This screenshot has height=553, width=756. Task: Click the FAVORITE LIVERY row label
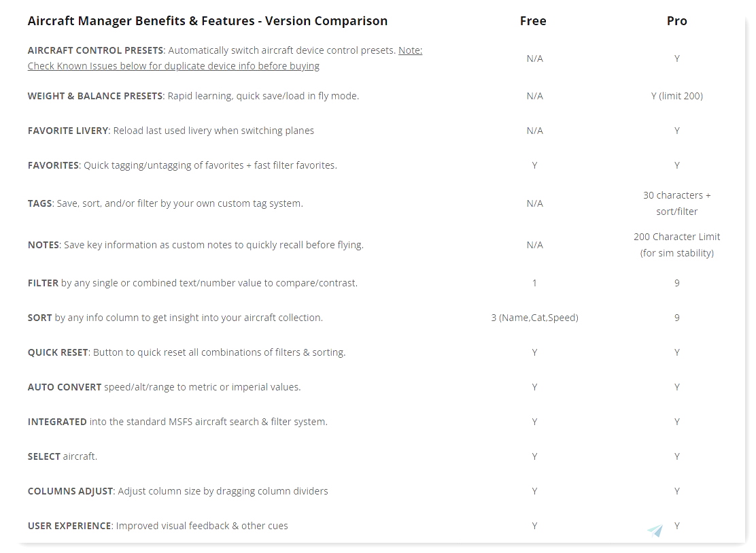[x=68, y=131]
